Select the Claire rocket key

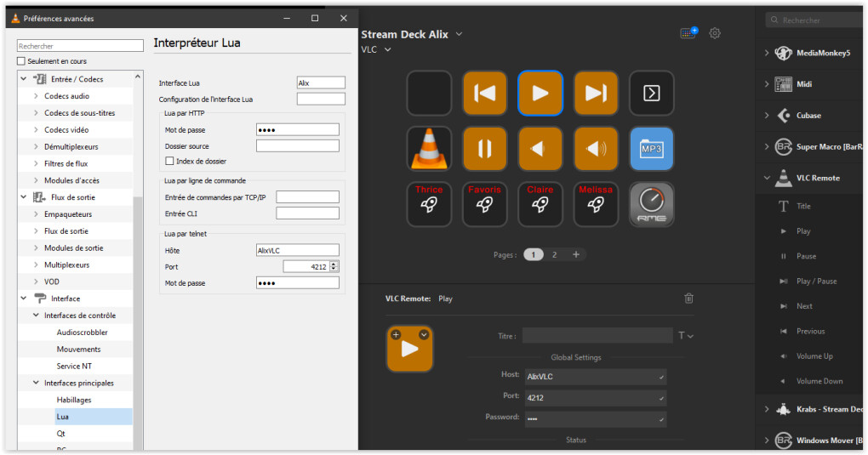[540, 204]
